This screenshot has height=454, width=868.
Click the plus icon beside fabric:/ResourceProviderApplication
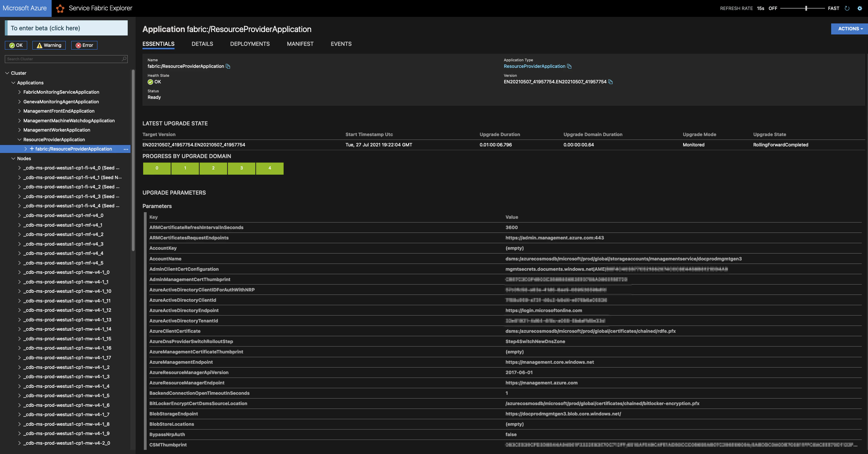click(32, 149)
